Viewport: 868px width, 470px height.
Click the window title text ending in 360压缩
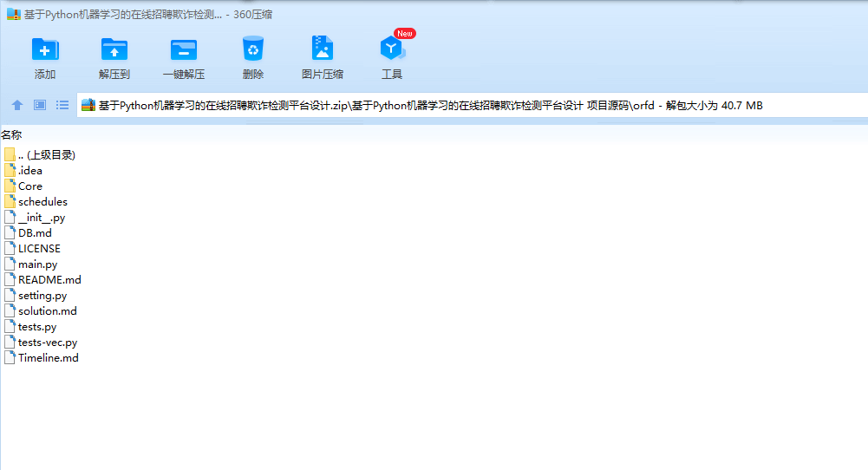click(x=147, y=15)
